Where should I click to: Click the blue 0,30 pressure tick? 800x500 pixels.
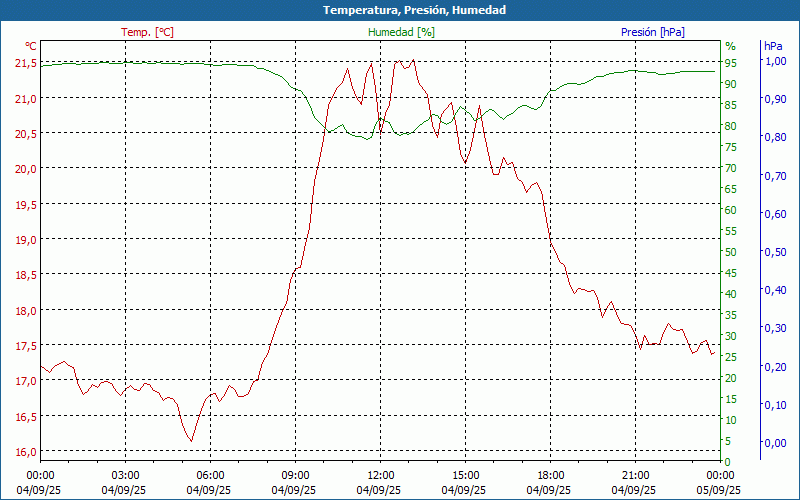(775, 328)
